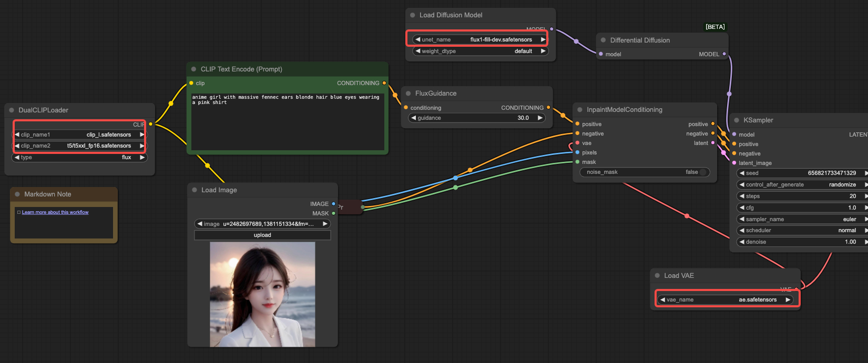Increase the guidance value with right arrow

tap(539, 118)
